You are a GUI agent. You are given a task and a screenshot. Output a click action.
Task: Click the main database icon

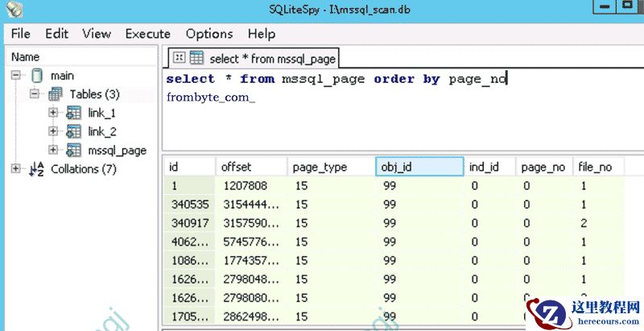click(37, 76)
